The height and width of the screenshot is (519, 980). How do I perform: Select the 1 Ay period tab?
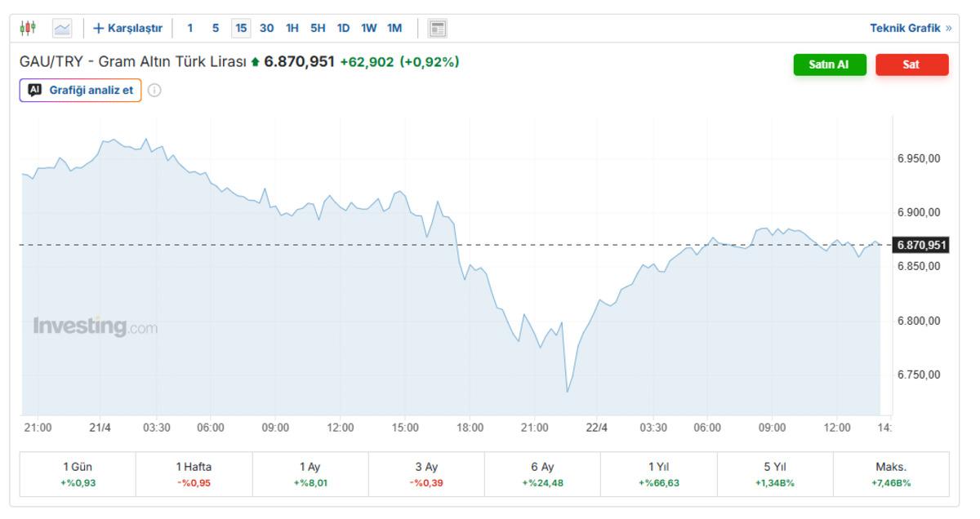[310, 474]
